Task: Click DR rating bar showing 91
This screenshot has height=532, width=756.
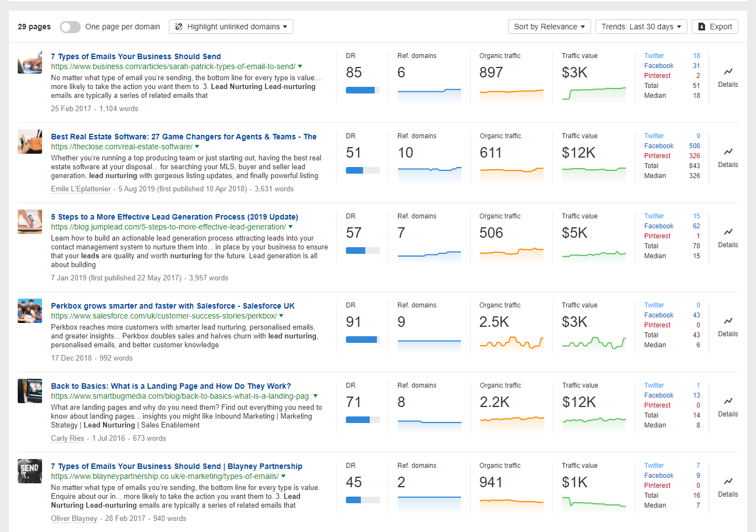Action: click(363, 340)
